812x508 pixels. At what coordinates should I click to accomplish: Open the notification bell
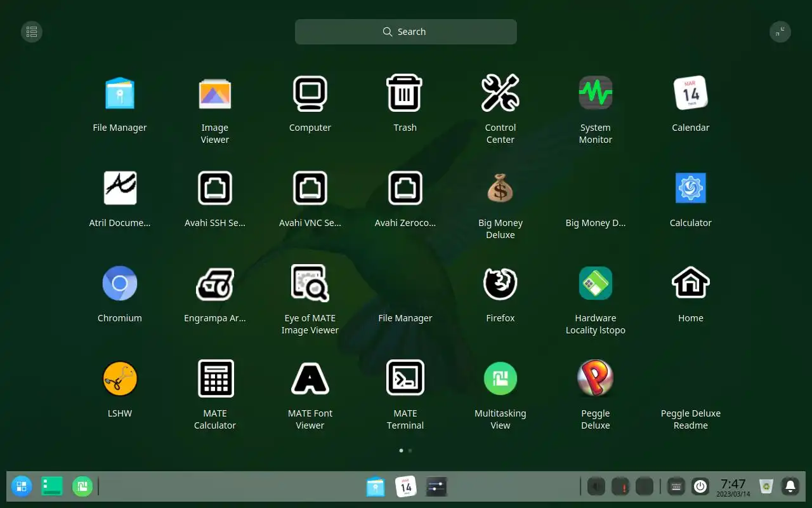tap(790, 486)
